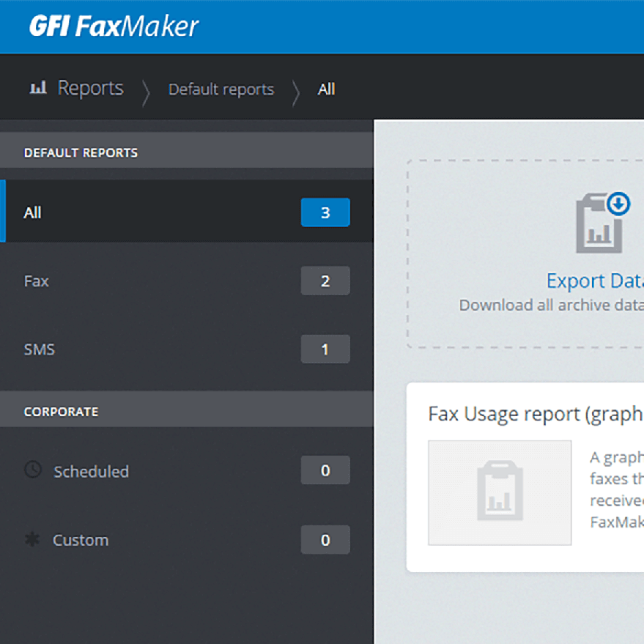Screen dimensions: 644x644
Task: Click the count badge beside SMS
Action: point(325,349)
